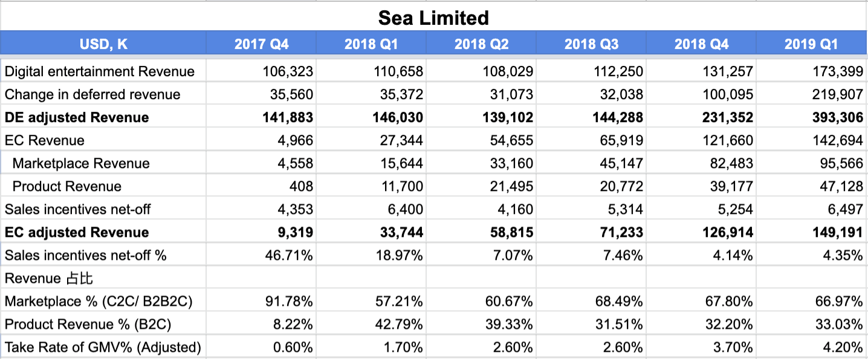868x359 pixels.
Task: Click the USD, K header cell
Action: point(103,44)
